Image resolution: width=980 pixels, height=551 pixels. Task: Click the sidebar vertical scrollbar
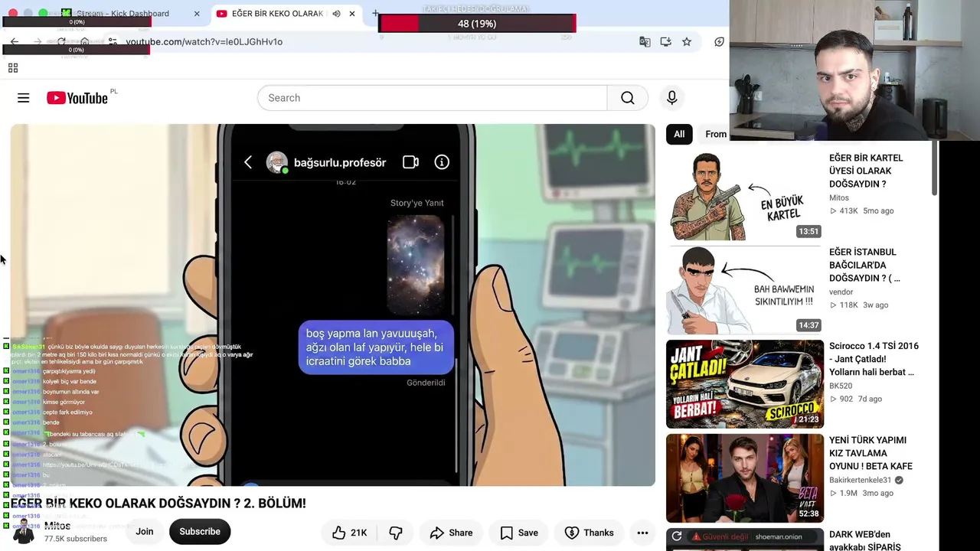pos(934,168)
